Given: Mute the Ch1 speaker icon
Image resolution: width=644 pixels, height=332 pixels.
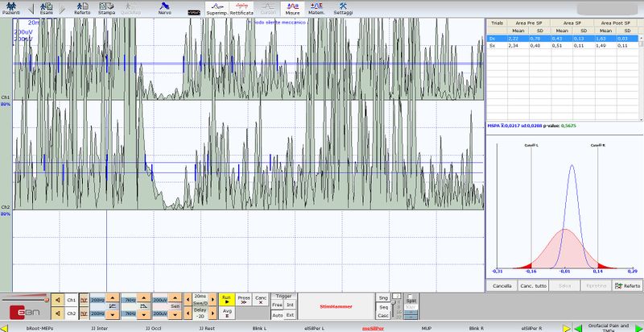Looking at the screenshot, I should click(58, 299).
